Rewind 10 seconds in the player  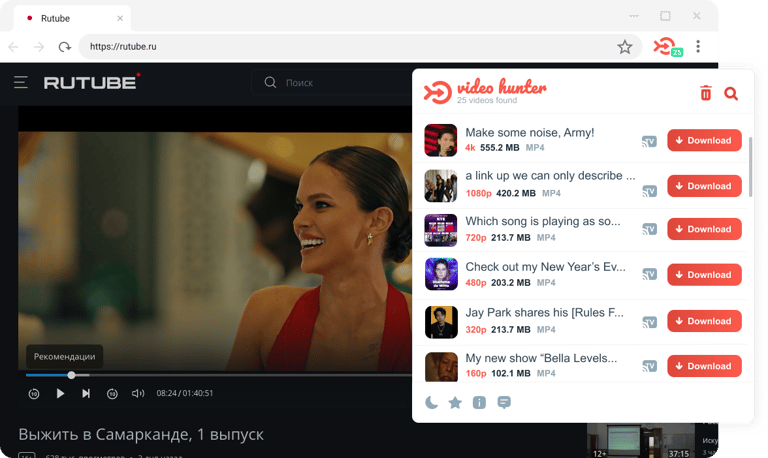tap(34, 393)
